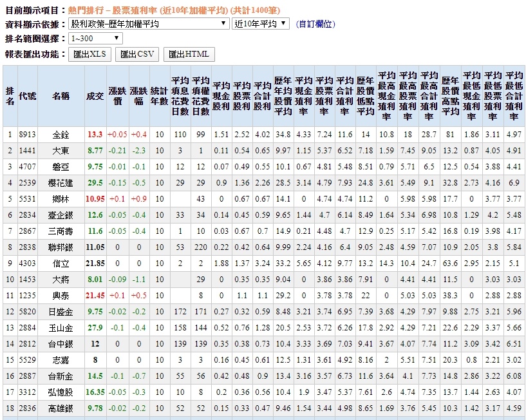
Task: Open stock code 4303
Action: [28, 263]
